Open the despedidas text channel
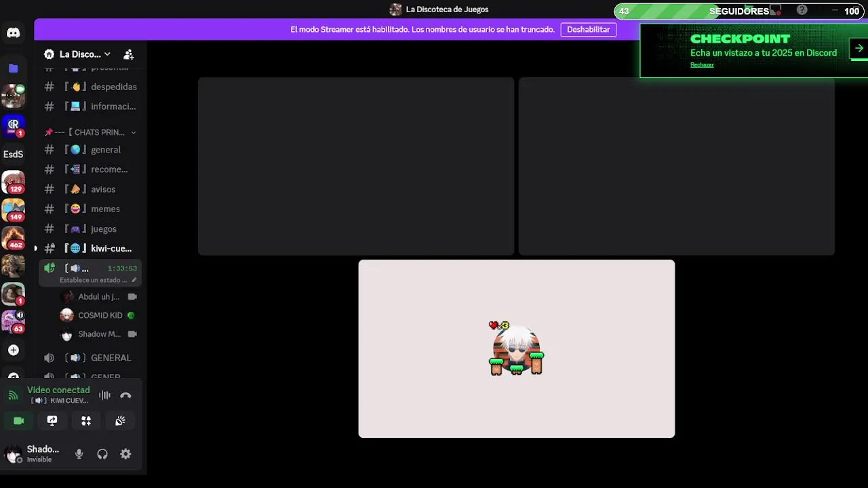This screenshot has height=488, width=868. 90,87
